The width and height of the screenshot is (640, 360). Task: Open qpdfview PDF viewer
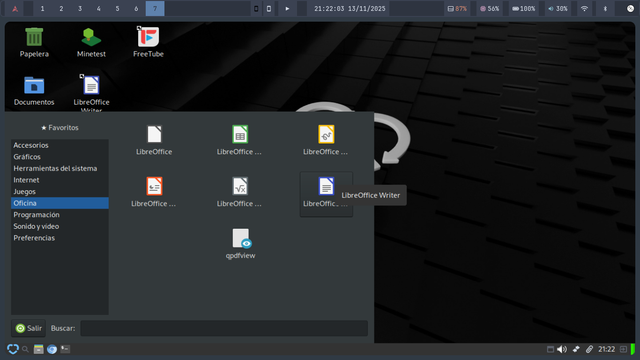(240, 244)
